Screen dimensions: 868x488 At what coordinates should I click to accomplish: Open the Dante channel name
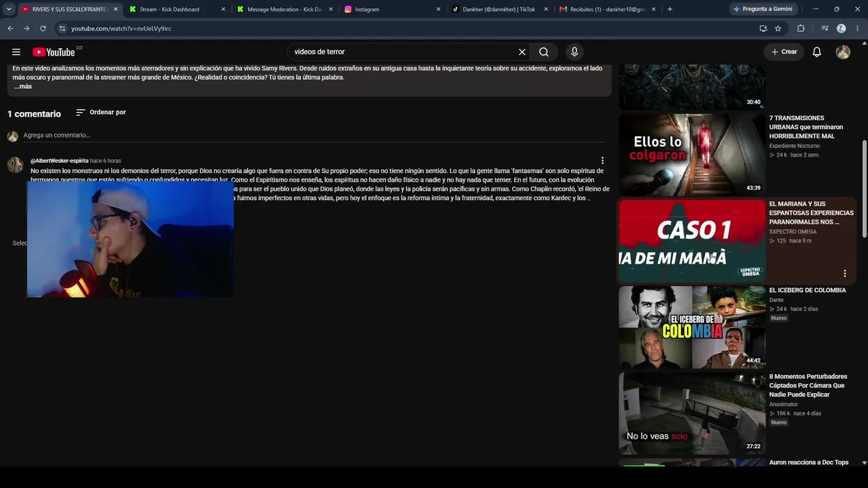point(776,300)
